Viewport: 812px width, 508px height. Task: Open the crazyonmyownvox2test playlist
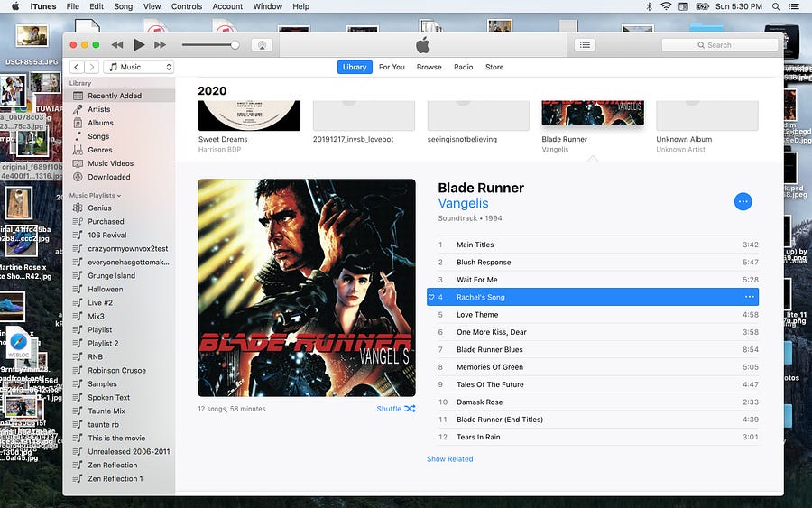[x=119, y=248]
